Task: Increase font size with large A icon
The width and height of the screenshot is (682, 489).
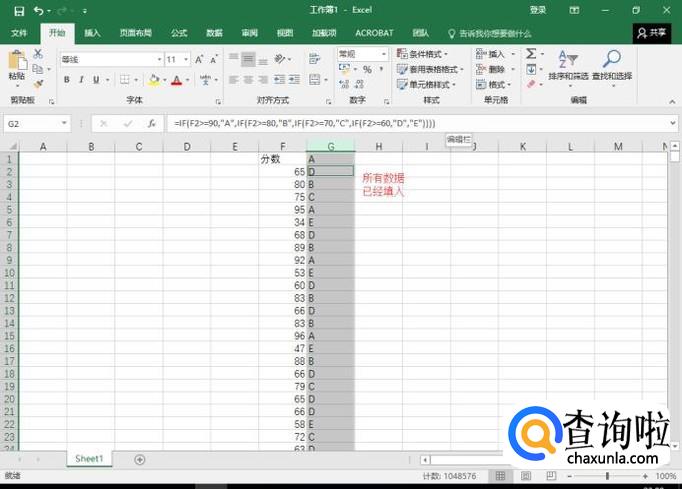Action: click(199, 60)
